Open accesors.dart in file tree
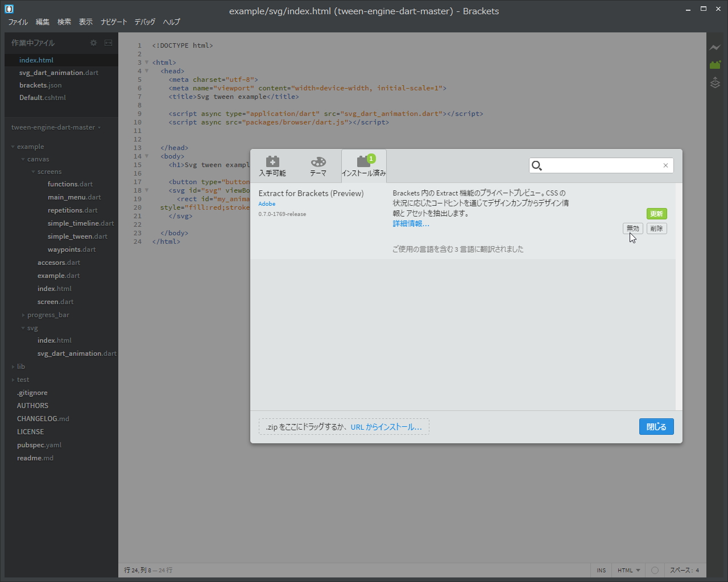The height and width of the screenshot is (582, 728). [x=59, y=263]
